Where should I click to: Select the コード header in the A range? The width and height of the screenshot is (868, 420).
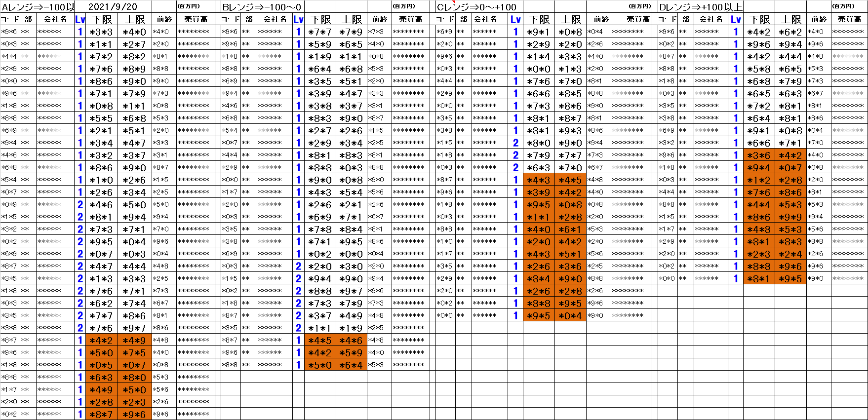pyautogui.click(x=10, y=19)
